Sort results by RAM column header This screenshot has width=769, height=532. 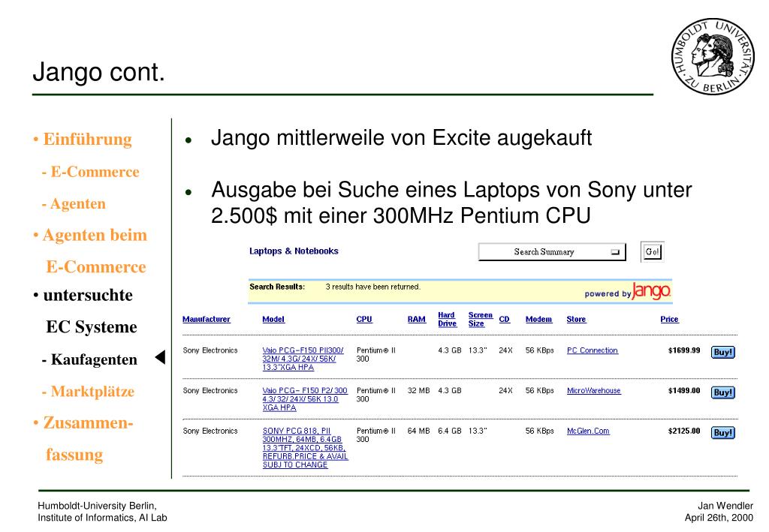(x=416, y=320)
